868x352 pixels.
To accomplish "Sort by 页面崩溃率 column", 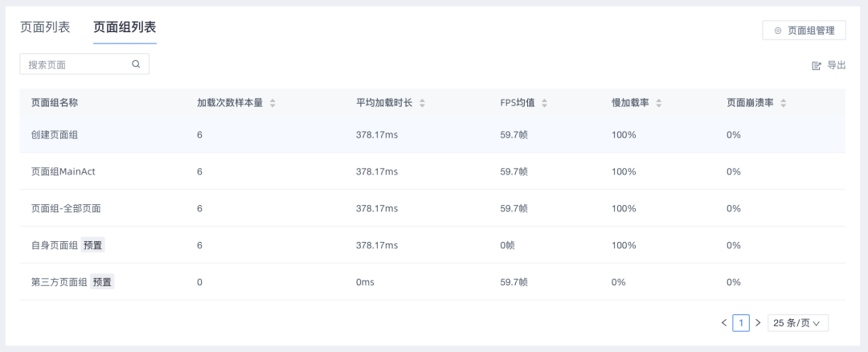I will pyautogui.click(x=783, y=103).
